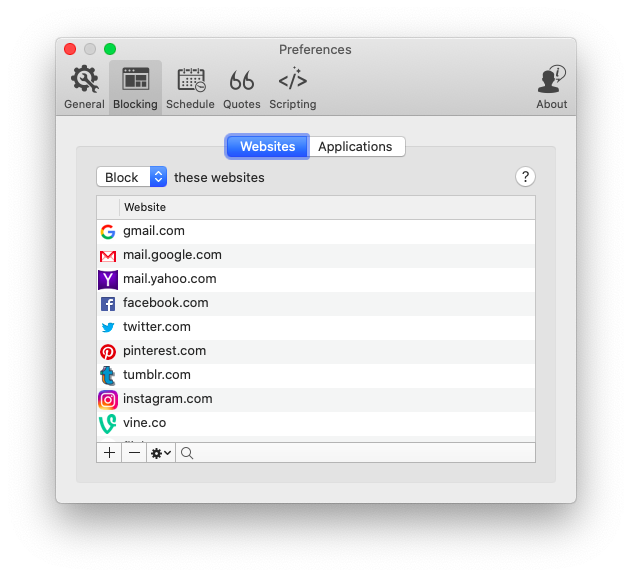
Task: Open the gear actions menu
Action: click(x=161, y=453)
